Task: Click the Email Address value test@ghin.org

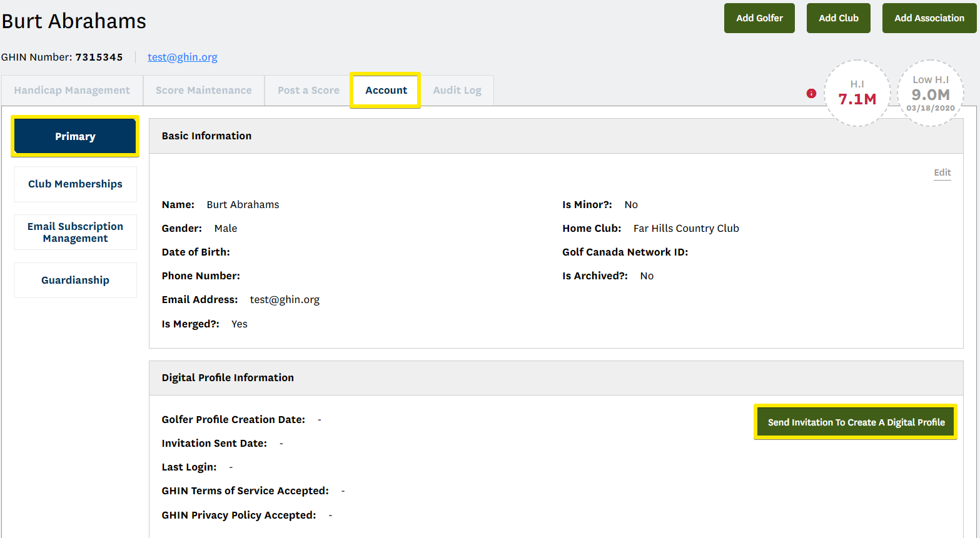Action: click(x=285, y=300)
